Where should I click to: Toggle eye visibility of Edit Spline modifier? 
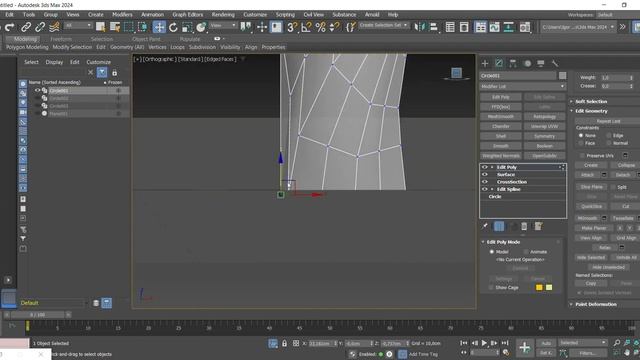(x=484, y=189)
